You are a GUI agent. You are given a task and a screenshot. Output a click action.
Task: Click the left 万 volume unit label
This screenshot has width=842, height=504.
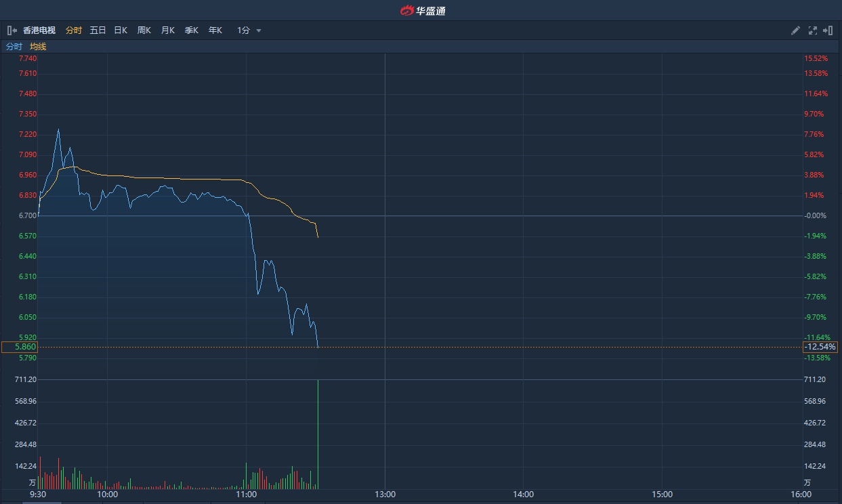[x=32, y=482]
